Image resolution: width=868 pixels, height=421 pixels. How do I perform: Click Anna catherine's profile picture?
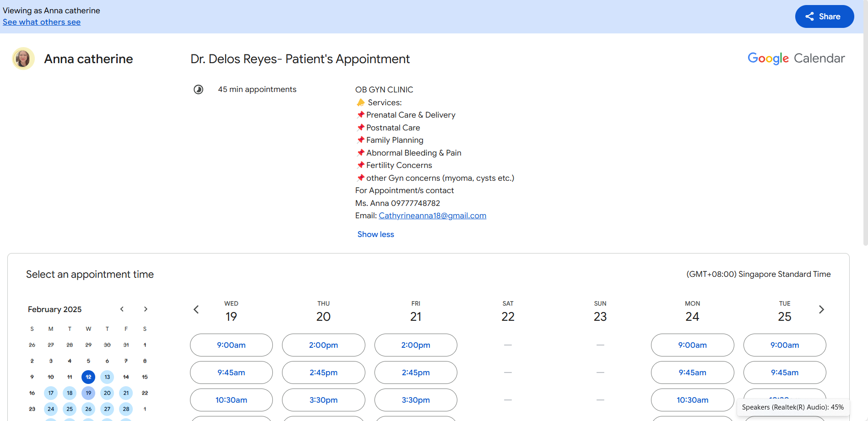(x=23, y=59)
